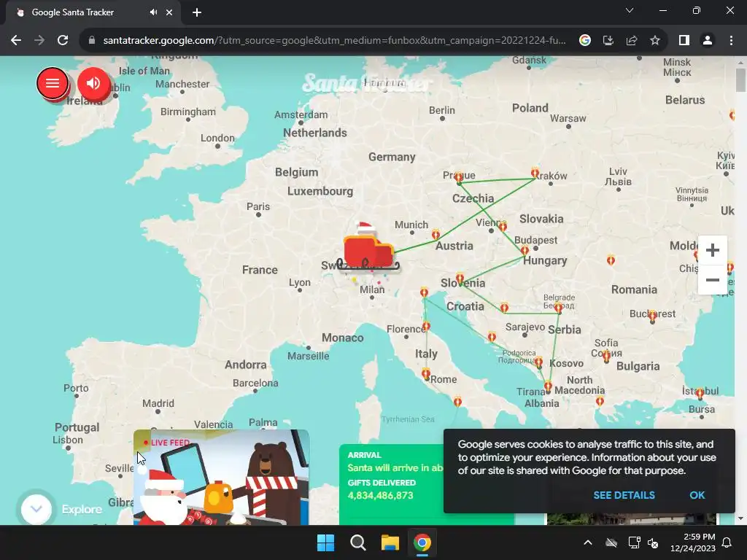747x560 pixels.
Task: Click the address bar URL field
Action: [334, 41]
